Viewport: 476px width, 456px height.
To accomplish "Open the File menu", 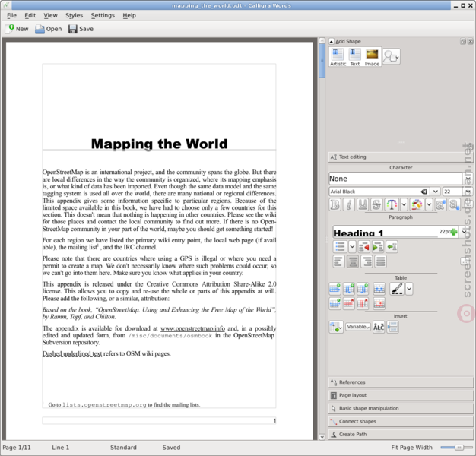I will tap(11, 15).
